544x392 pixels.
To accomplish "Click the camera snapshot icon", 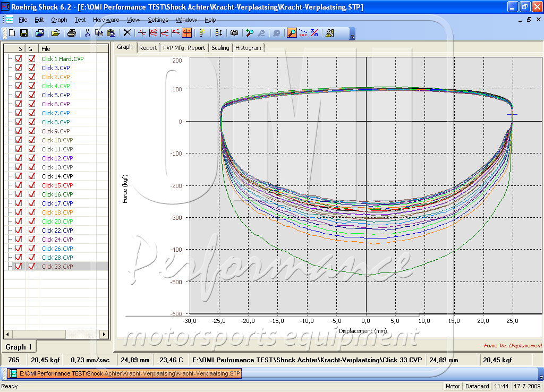I will tap(234, 33).
